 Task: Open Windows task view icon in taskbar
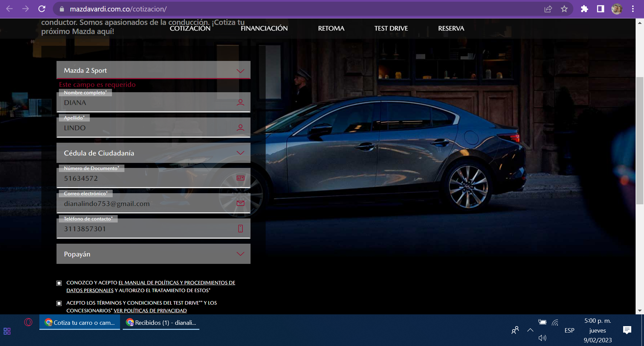tap(7, 331)
